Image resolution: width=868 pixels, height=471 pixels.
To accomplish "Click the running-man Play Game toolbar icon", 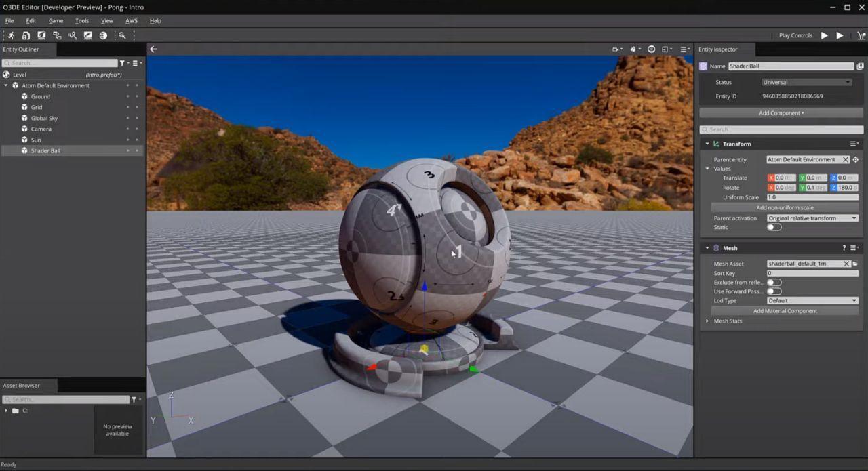I will [12, 35].
